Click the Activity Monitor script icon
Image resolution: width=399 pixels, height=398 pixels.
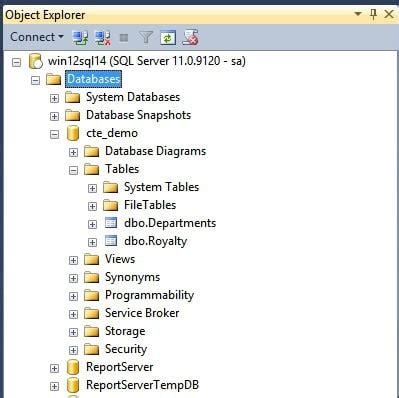click(190, 37)
